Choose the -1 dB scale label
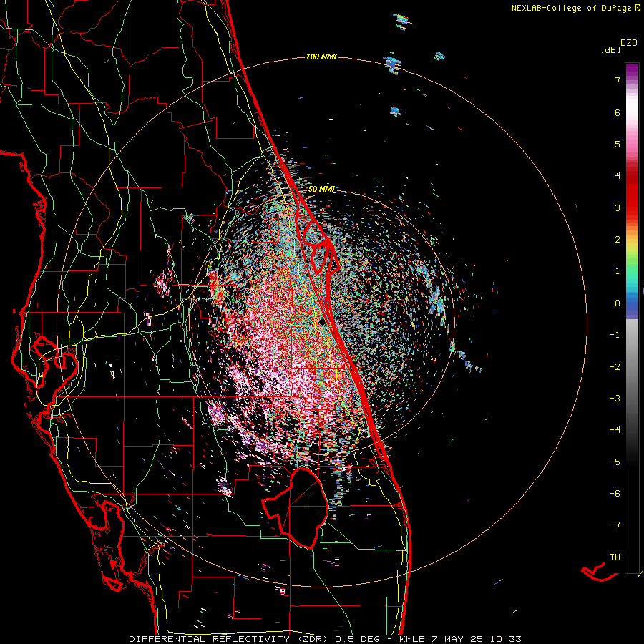644x644 pixels. pyautogui.click(x=615, y=335)
